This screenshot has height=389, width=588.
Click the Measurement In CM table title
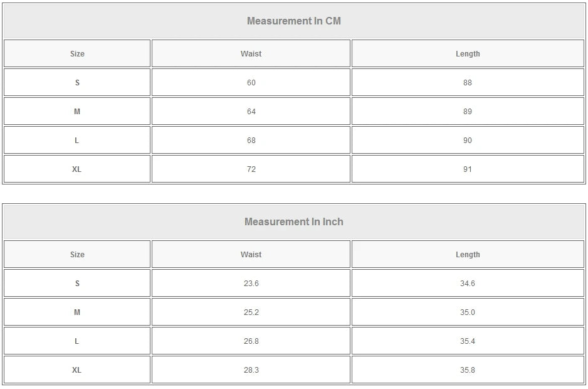pos(293,21)
